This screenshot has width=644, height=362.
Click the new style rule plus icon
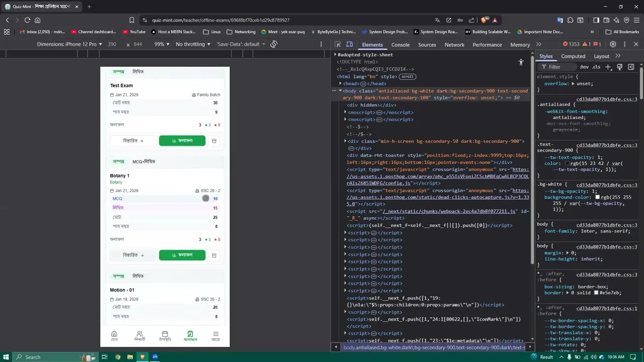608,67
